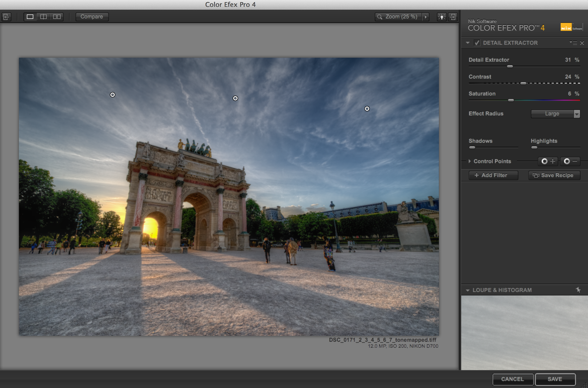Switch to single image view

point(30,17)
